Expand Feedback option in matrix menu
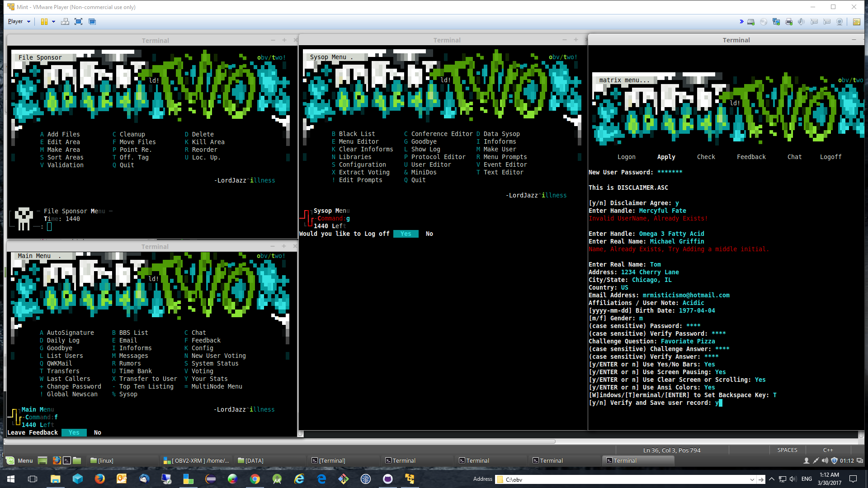868x488 pixels. coord(750,156)
